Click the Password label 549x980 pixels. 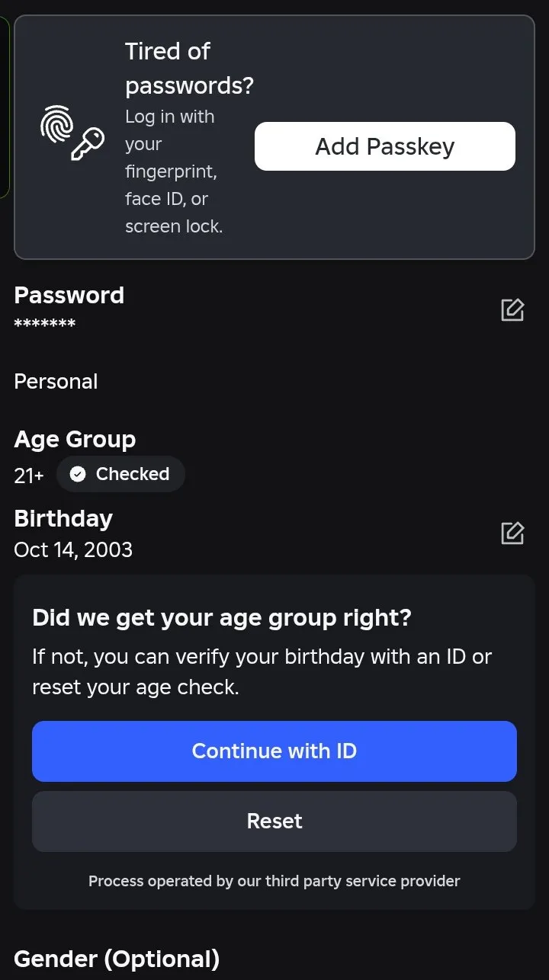click(69, 295)
